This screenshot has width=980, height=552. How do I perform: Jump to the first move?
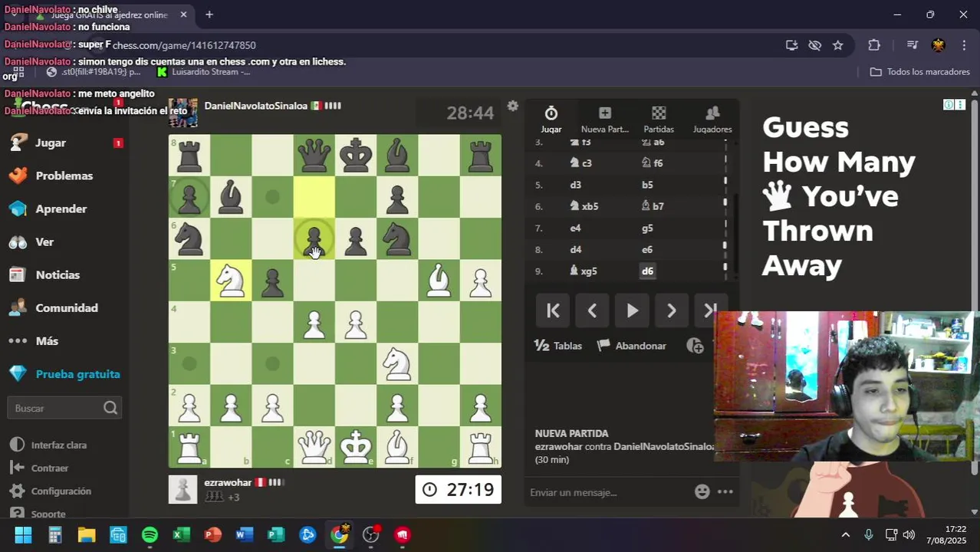click(553, 310)
